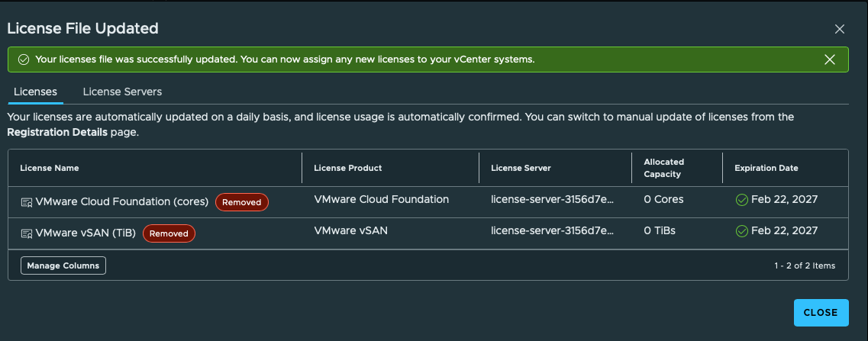Screen dimensions: 868x341
Task: Click the valid checkmark icon in vSAN row
Action: click(x=742, y=231)
